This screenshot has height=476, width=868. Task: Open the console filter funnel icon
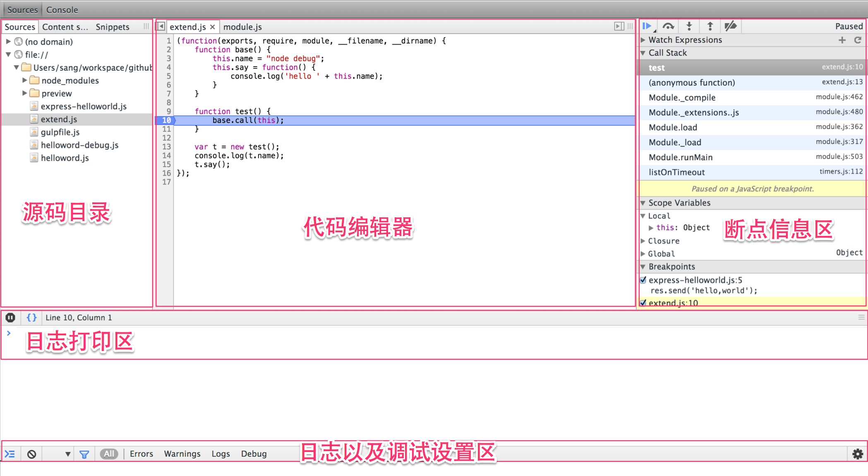[84, 454]
